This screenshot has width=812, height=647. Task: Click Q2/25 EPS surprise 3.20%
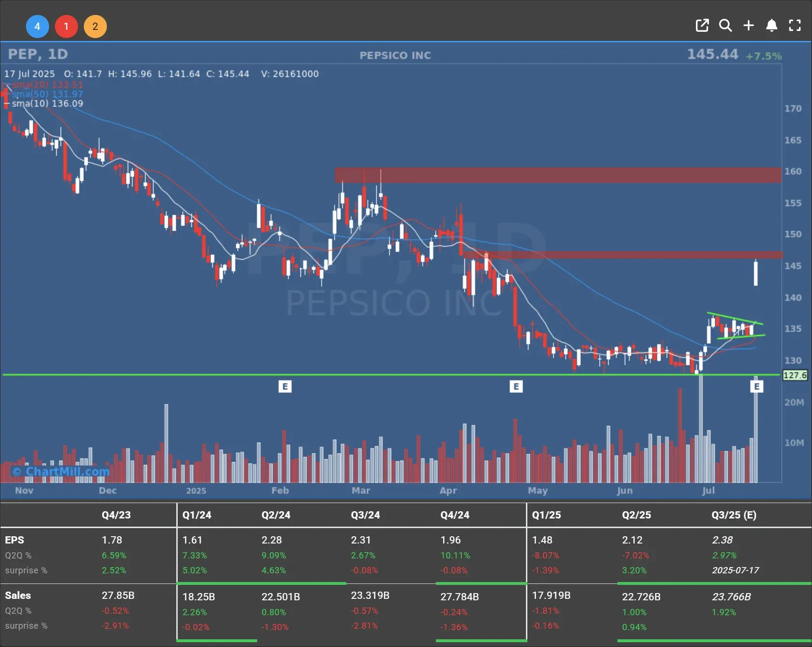point(634,570)
